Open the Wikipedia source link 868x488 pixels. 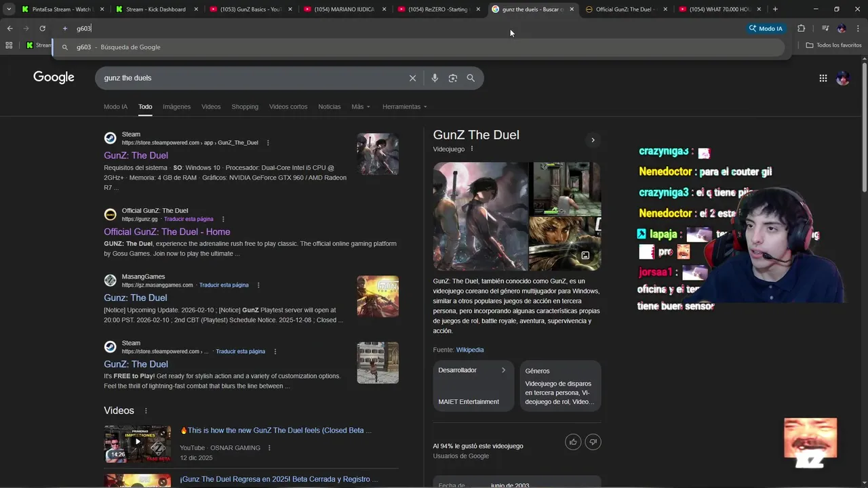point(470,350)
